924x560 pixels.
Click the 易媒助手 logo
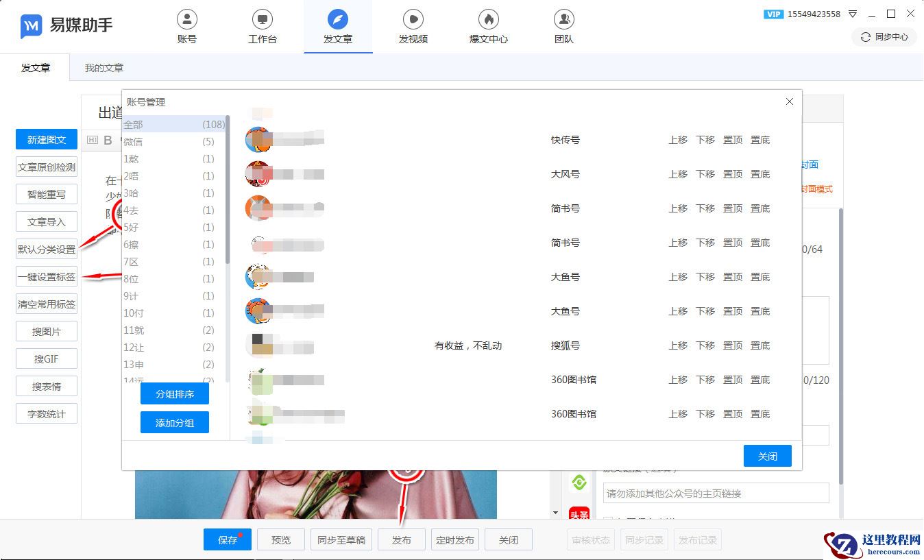click(x=66, y=26)
